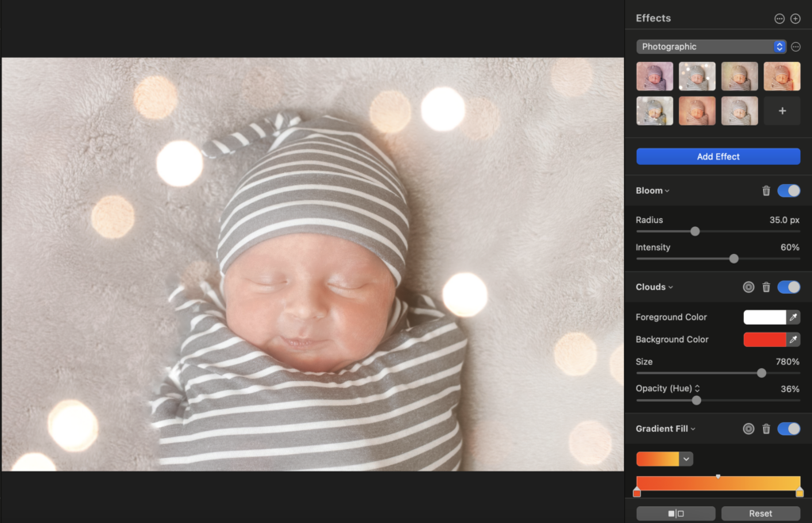Image resolution: width=812 pixels, height=523 pixels.
Task: Pick Foreground Color with eyedropper
Action: click(x=793, y=317)
